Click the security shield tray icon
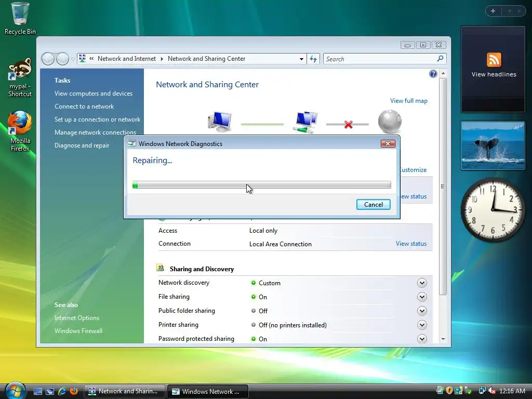This screenshot has height=399, width=532. (449, 391)
